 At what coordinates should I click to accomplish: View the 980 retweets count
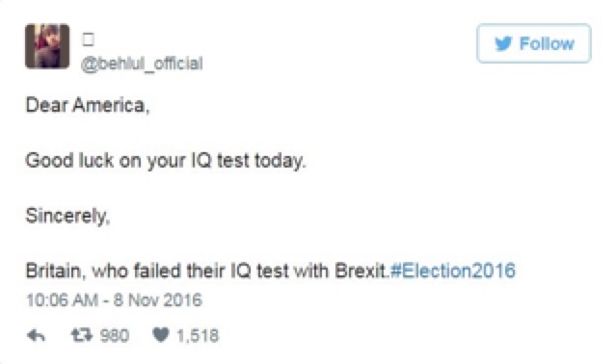[x=114, y=336]
